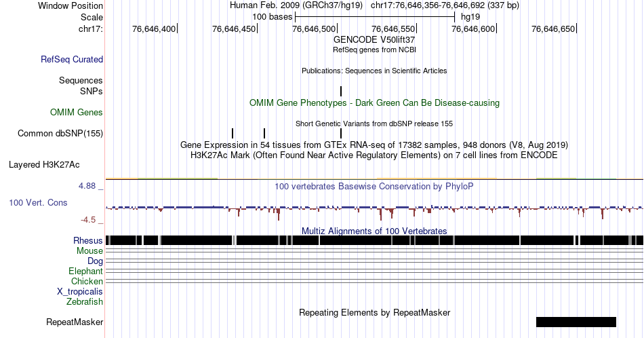Open the RefSeq Curated track label

[x=71, y=59]
